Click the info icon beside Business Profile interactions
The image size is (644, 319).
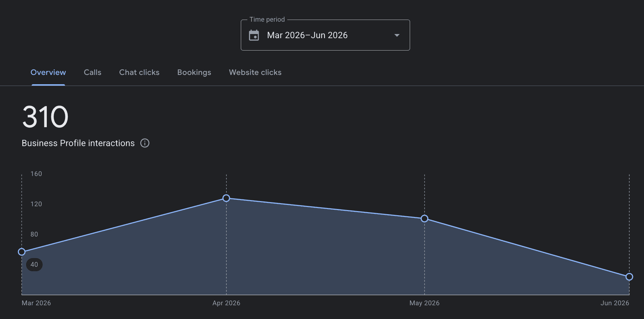click(145, 143)
